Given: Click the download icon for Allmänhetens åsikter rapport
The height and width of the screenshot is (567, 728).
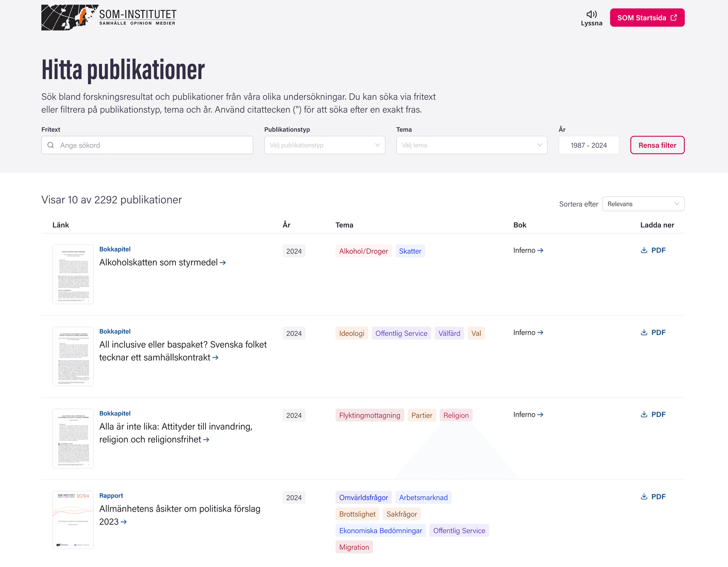Looking at the screenshot, I should 644,496.
